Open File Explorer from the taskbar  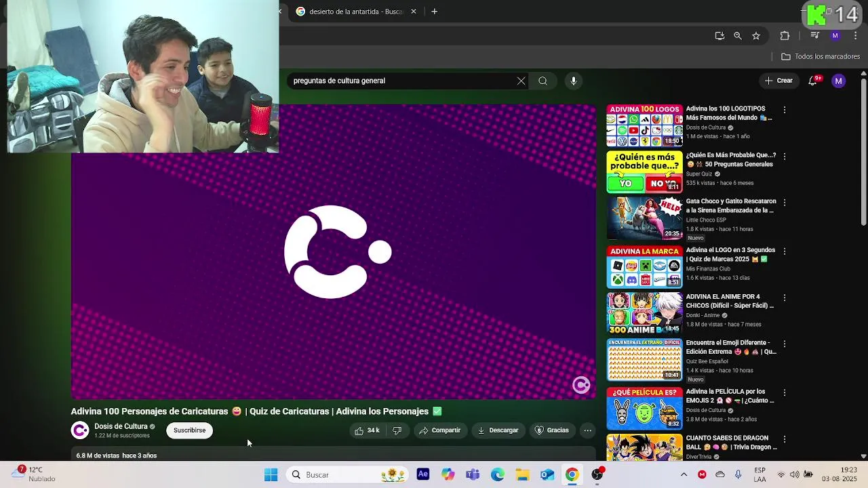click(522, 475)
